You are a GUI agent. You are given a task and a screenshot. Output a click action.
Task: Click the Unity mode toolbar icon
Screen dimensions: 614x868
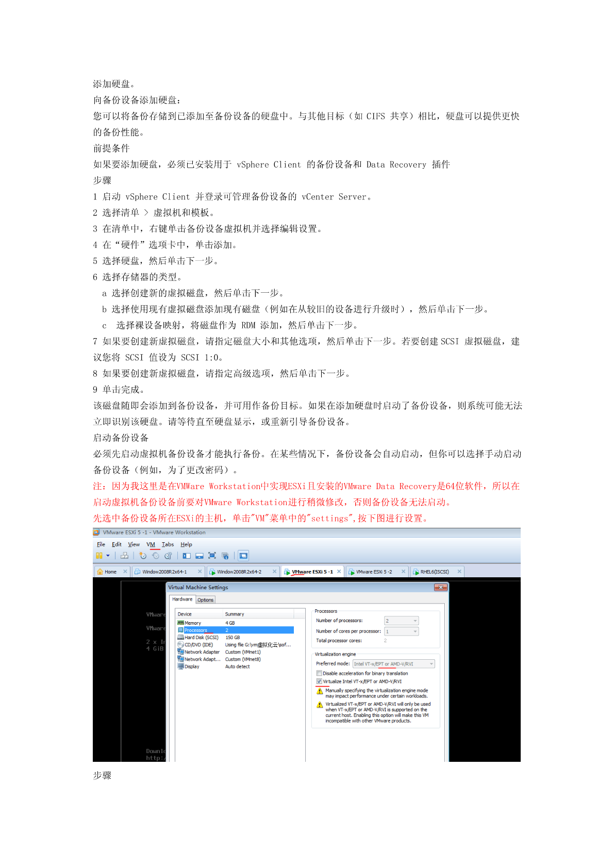pyautogui.click(x=225, y=556)
